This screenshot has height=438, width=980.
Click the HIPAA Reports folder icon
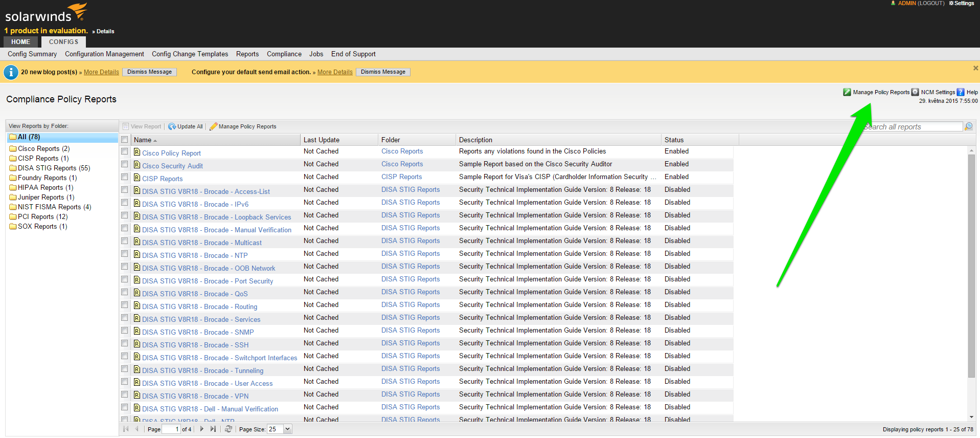[x=13, y=187]
